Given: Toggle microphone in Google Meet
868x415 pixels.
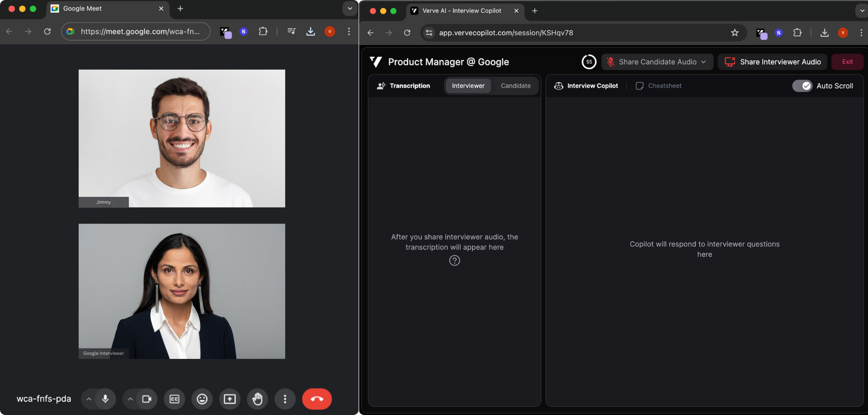Looking at the screenshot, I should (105, 399).
